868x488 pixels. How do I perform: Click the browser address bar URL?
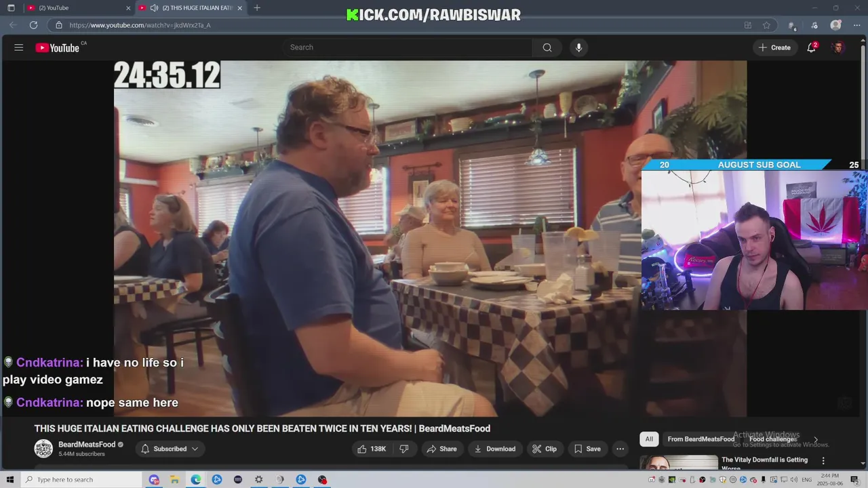pos(140,25)
